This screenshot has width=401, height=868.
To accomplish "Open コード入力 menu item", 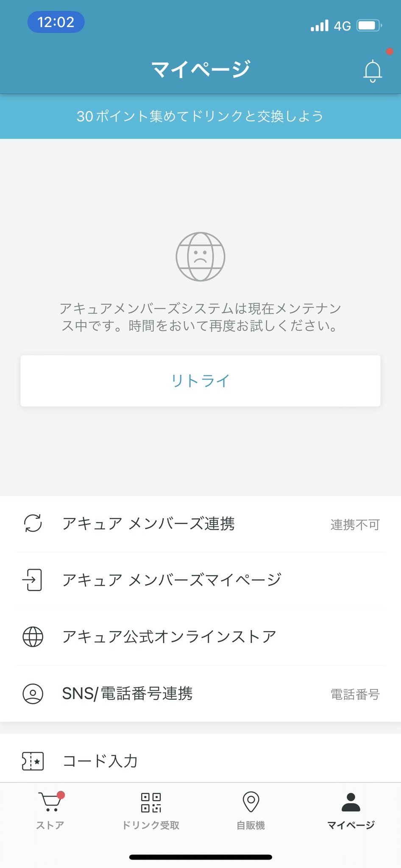I will 100,761.
